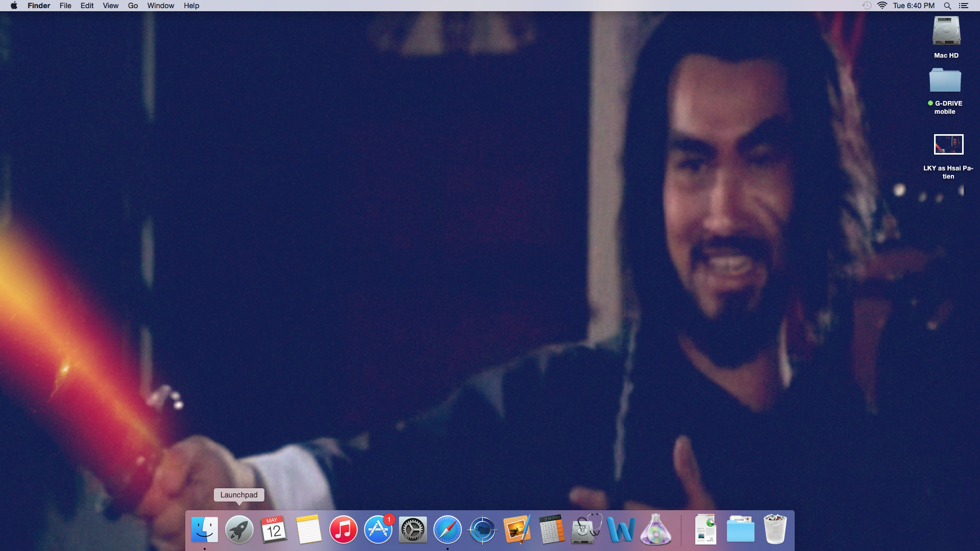
Task: Open Finder from the Dock
Action: [205, 530]
